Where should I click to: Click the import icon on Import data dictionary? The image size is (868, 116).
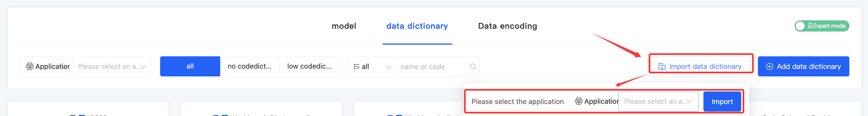point(662,67)
